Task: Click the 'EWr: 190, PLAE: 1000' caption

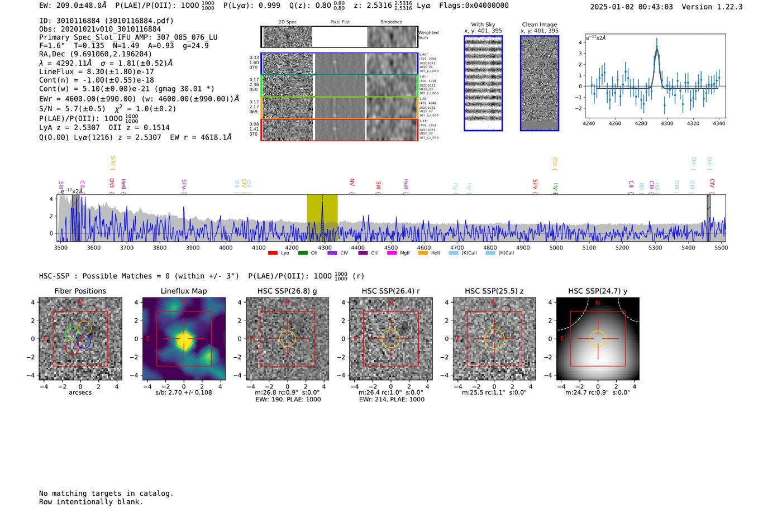Action: [288, 400]
